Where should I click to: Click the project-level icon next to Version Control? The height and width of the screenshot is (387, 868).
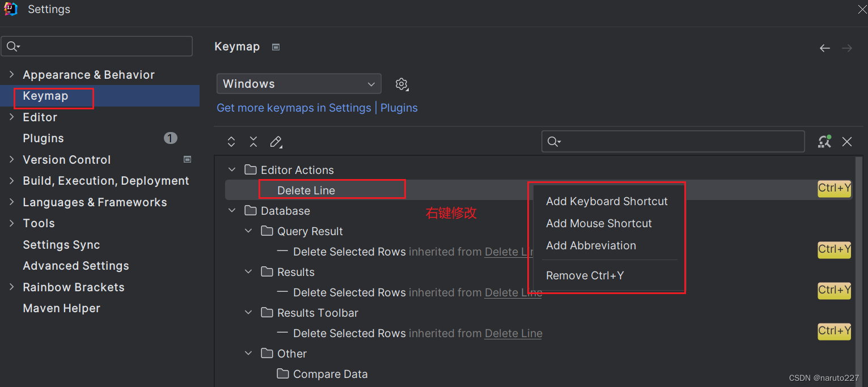(188, 160)
